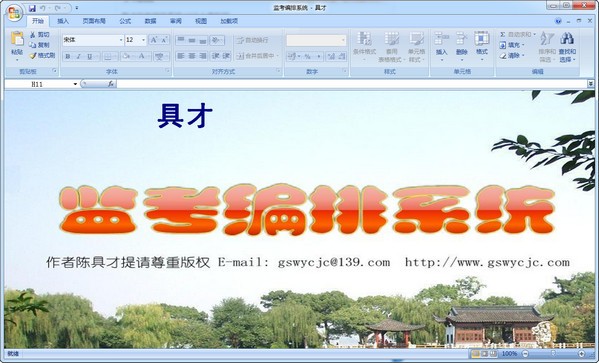
Task: Click the Redo arrow icon
Action: (x=58, y=8)
